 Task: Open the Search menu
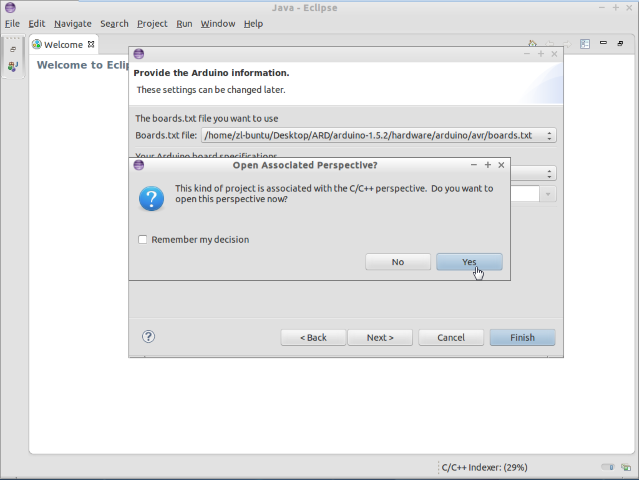pyautogui.click(x=115, y=24)
